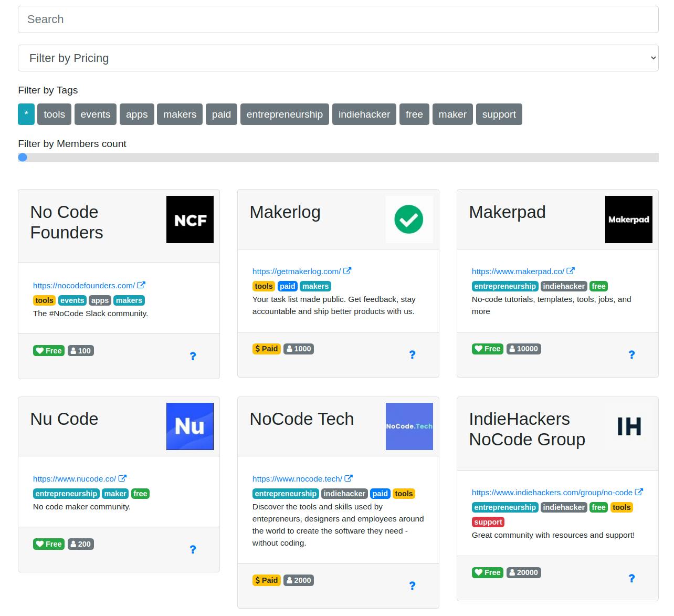Click the NoCode Tech logo image
674x616 pixels.
[409, 426]
